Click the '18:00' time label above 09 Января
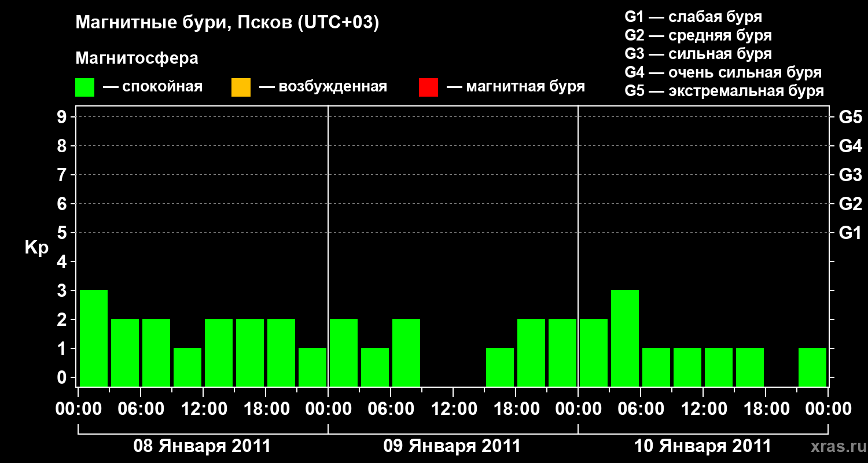The image size is (868, 463). (516, 409)
